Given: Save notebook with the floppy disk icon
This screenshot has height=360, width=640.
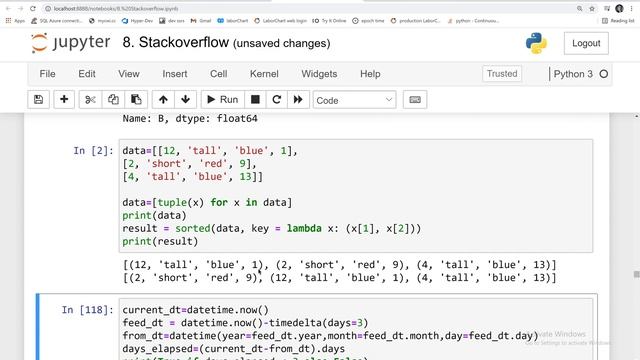Looking at the screenshot, I should pos(38,100).
